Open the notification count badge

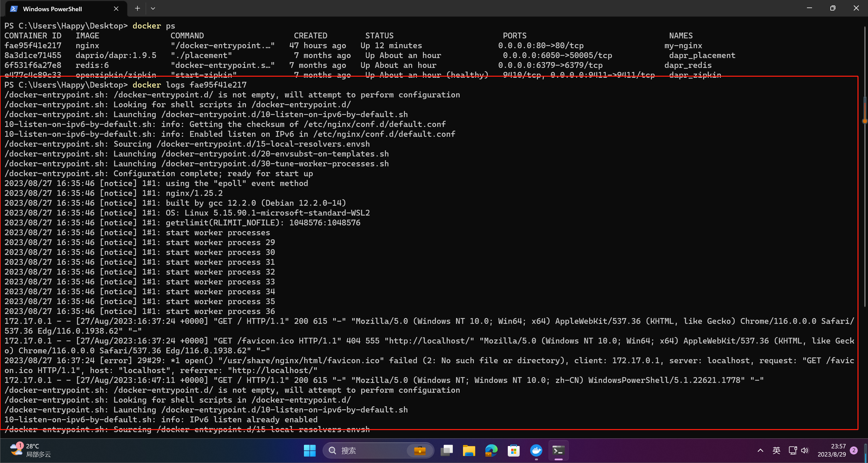point(854,450)
